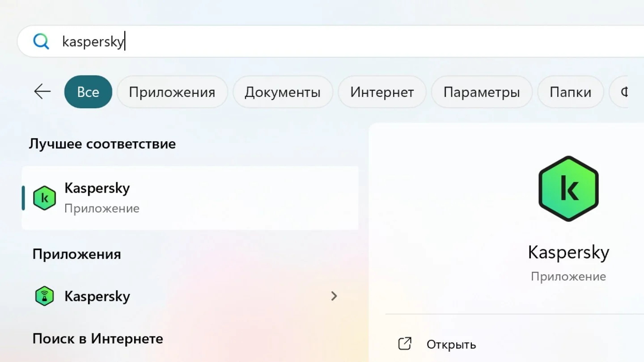This screenshot has height=362, width=644.
Task: Switch to the Папки filter tab
Action: pyautogui.click(x=571, y=92)
